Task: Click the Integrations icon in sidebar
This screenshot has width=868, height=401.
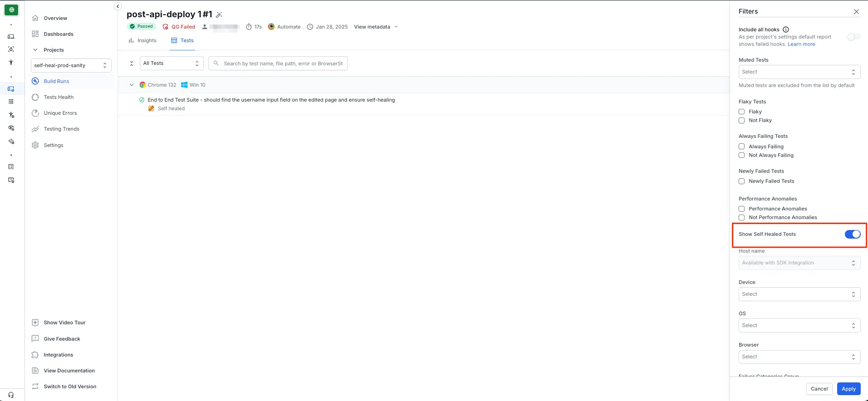Action: 35,355
